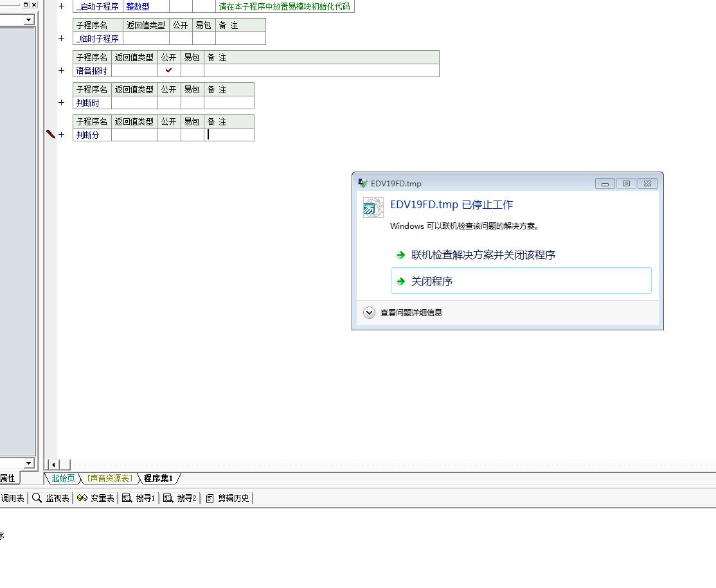
Task: Select the subroutine name 语音报时
Action: click(x=92, y=70)
